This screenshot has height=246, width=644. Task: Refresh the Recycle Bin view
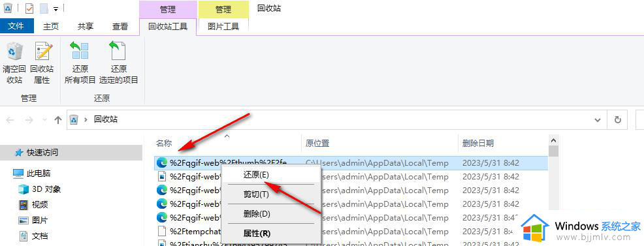tap(617, 119)
